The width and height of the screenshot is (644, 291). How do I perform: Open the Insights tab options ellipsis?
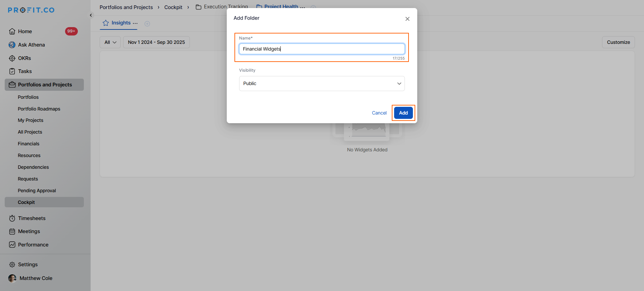click(135, 23)
